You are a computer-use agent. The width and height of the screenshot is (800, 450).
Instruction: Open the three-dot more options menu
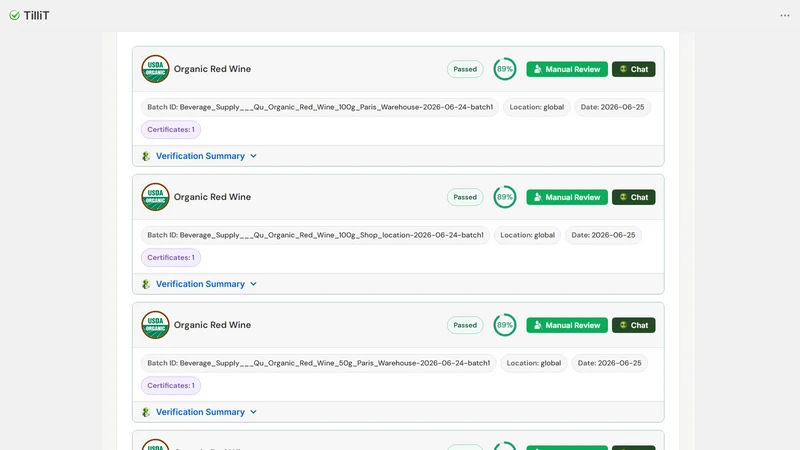pos(785,15)
